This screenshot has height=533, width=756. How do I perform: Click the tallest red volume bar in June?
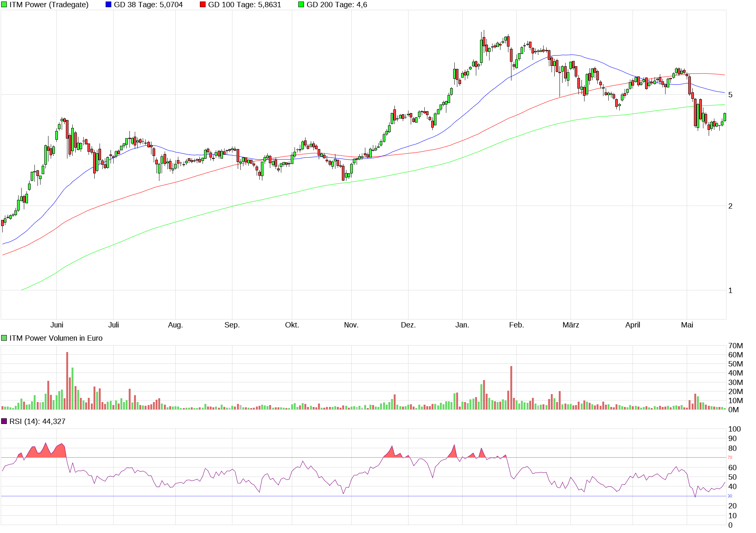click(67, 380)
